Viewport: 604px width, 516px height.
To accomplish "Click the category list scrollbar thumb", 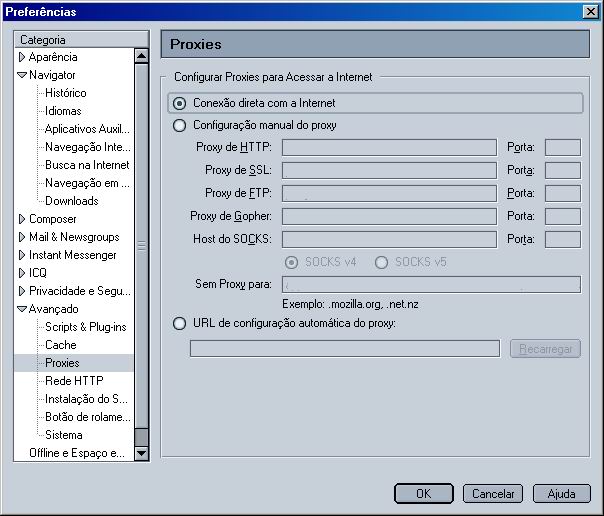I will pos(141,246).
